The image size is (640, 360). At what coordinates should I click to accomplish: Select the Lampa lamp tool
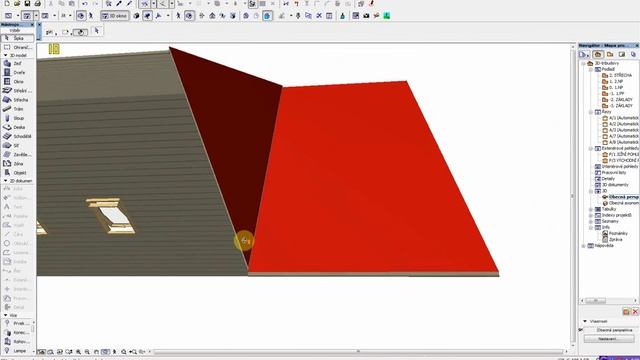coord(18,351)
